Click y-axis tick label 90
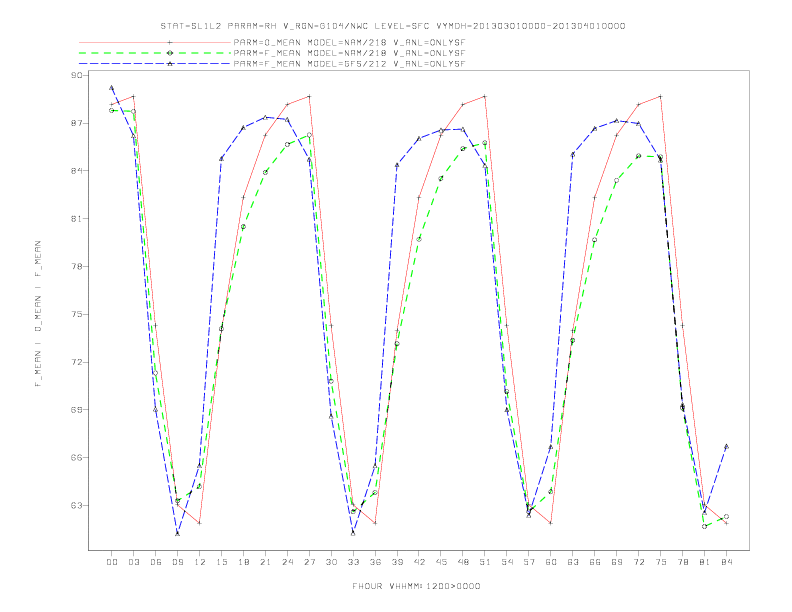This screenshot has width=792, height=612. tap(77, 75)
